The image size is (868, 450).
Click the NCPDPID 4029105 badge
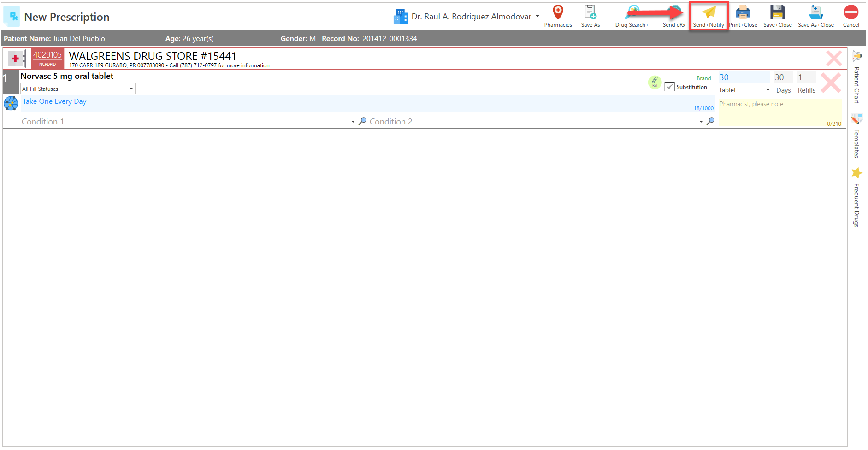click(47, 59)
